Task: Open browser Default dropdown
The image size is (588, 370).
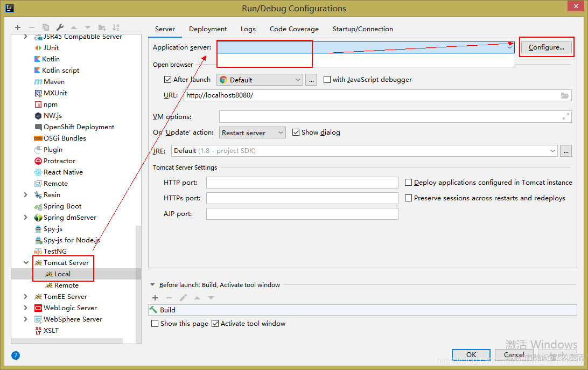Action: (260, 80)
